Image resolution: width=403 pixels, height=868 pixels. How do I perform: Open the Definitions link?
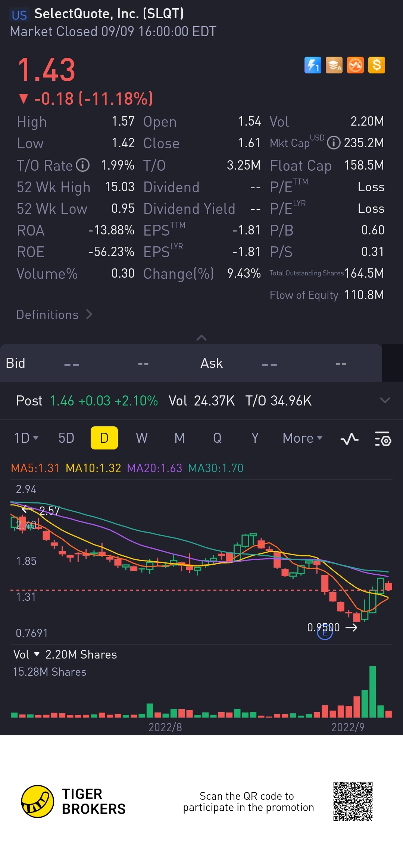point(54,315)
